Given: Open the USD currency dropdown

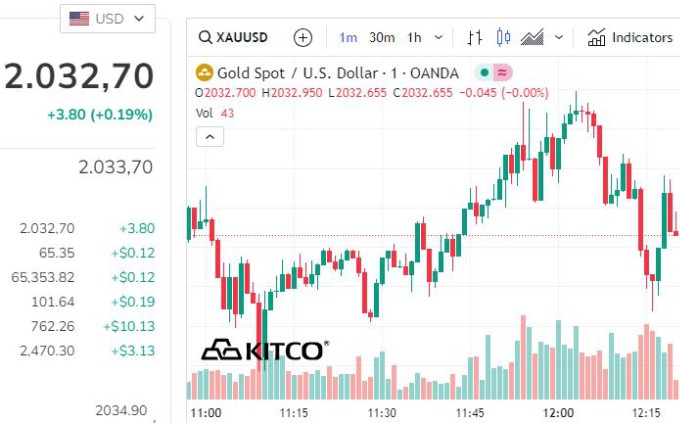Looking at the screenshot, I should (108, 18).
